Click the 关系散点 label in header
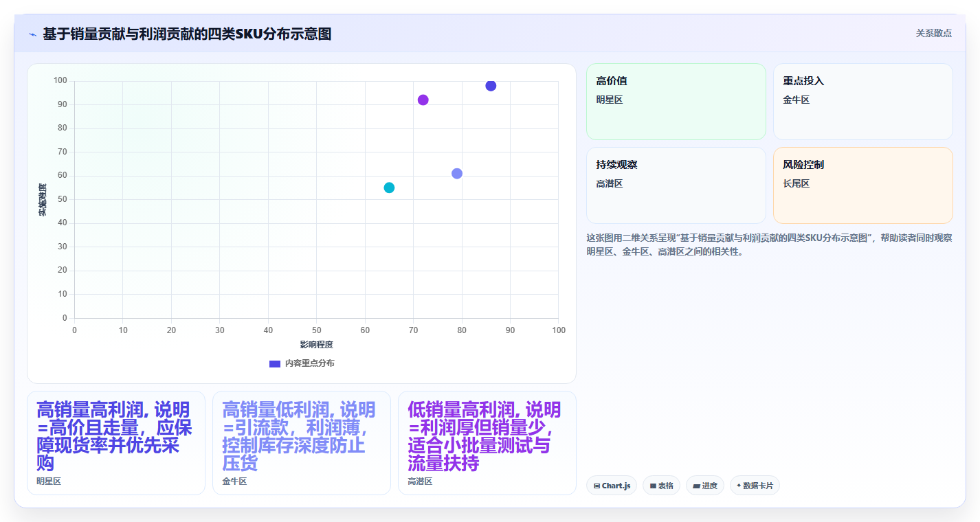 [933, 33]
